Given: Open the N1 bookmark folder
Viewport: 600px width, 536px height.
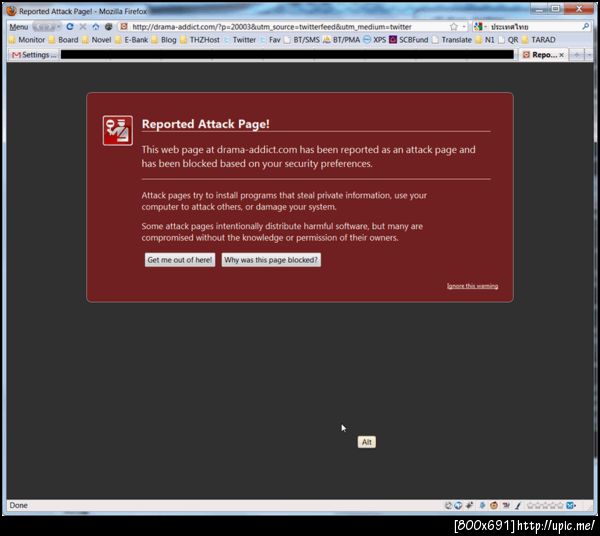Looking at the screenshot, I should pyautogui.click(x=485, y=39).
